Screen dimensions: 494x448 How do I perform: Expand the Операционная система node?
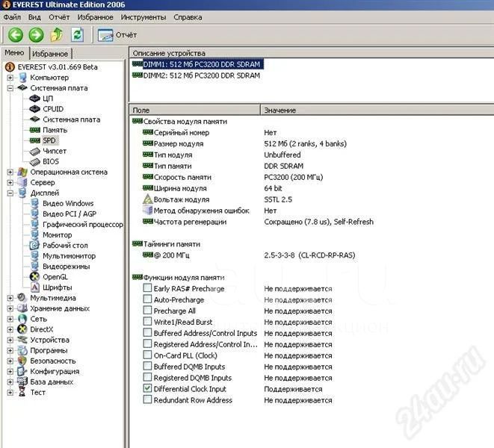point(10,172)
